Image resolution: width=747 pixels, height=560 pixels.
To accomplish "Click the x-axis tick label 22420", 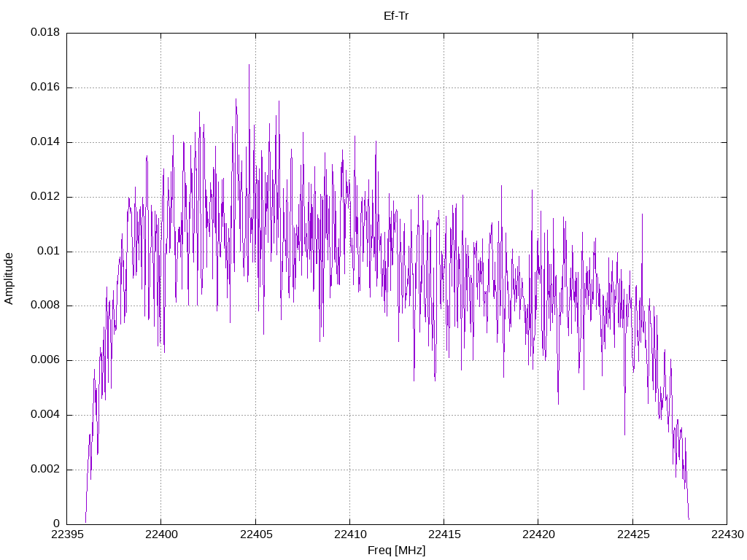I will tap(538, 534).
